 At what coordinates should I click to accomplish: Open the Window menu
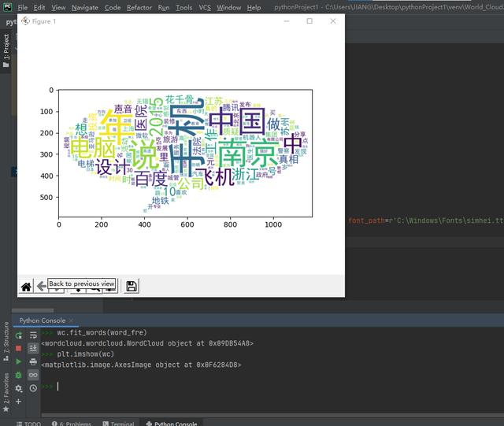[x=229, y=7]
